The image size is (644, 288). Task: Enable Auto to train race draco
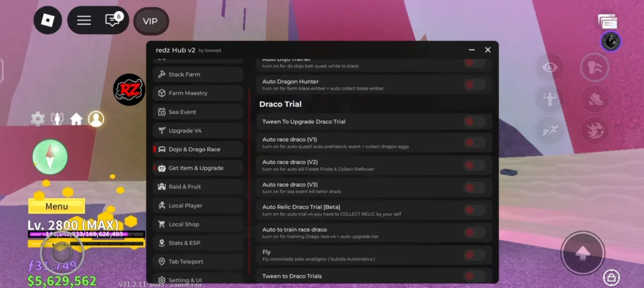(x=474, y=233)
